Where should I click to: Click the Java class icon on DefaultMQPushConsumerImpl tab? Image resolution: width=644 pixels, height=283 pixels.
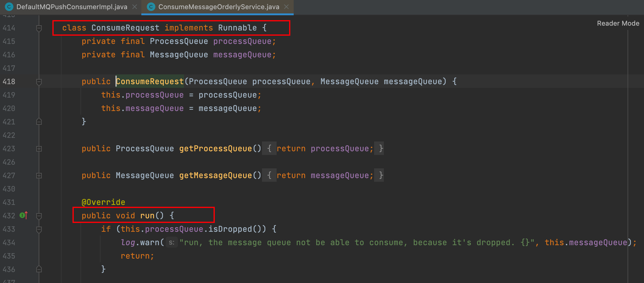point(9,7)
